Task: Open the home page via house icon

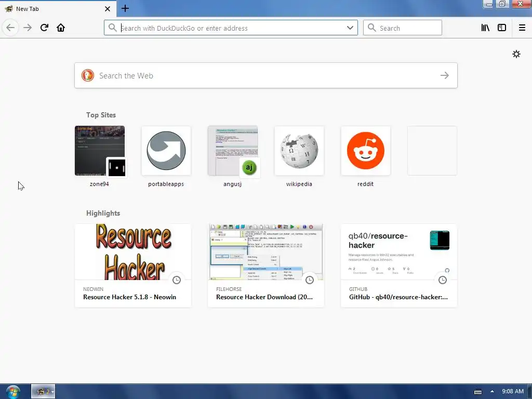Action: [x=61, y=28]
